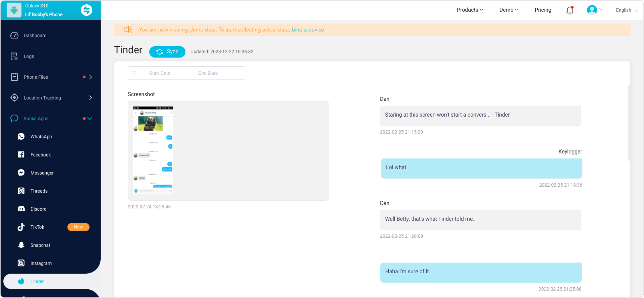Viewport: 644px width, 298px height.
Task: Open the English language selector
Action: click(x=627, y=10)
